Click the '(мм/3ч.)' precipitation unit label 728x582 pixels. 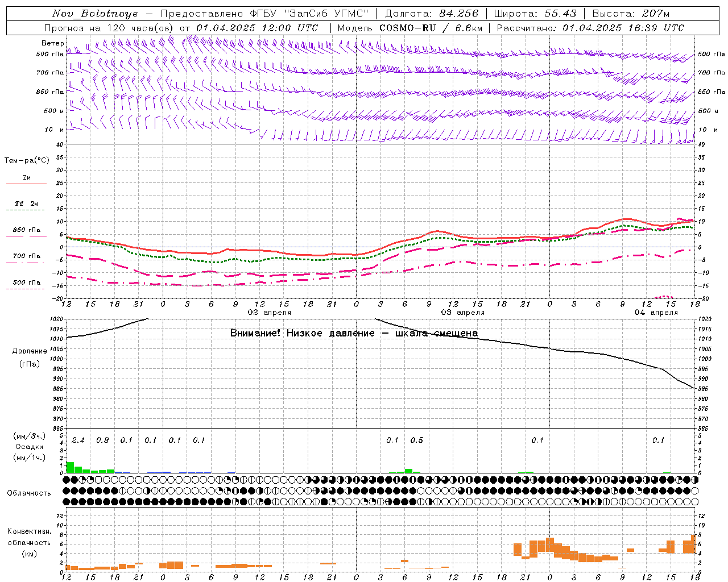click(x=30, y=436)
